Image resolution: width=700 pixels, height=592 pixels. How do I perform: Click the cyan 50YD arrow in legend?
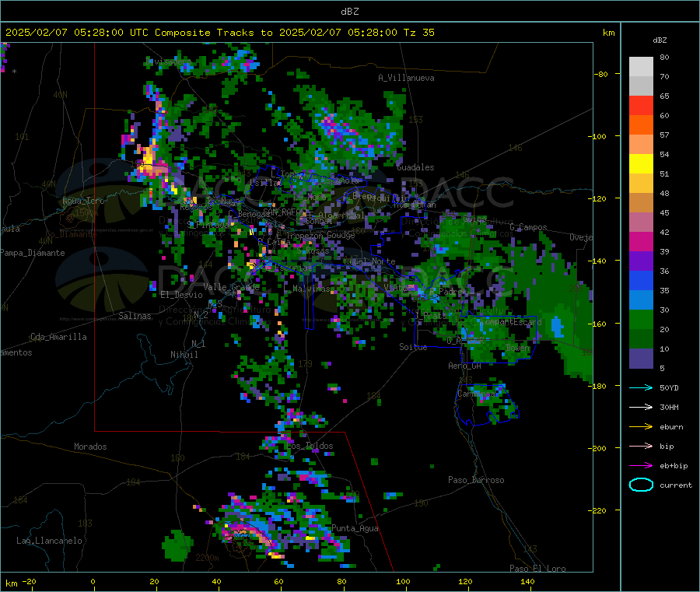point(641,387)
